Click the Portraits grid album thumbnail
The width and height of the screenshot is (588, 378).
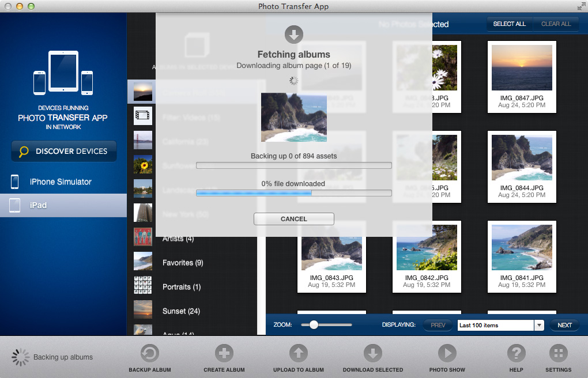[x=143, y=285]
